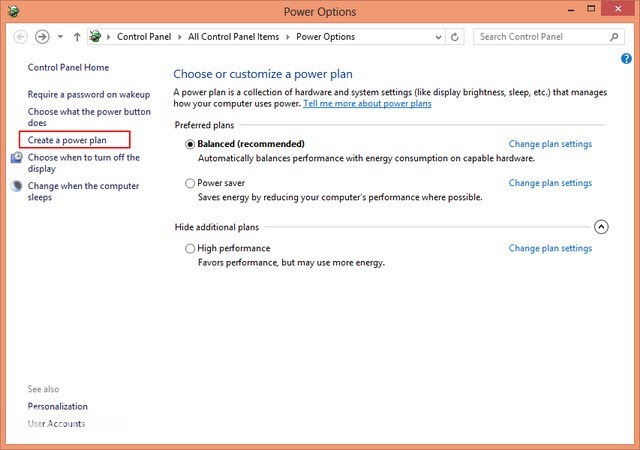
Task: Click the Power Options icon in address bar
Action: 95,36
